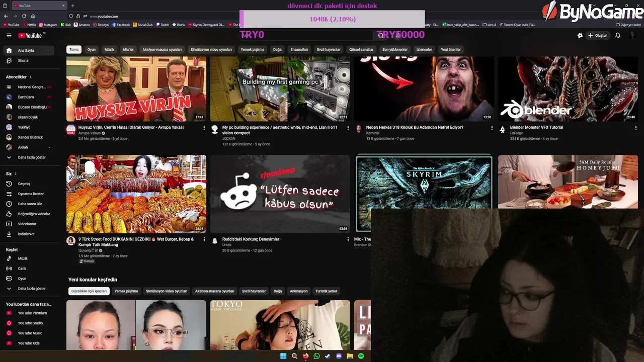The image size is (644, 362).
Task: Select Güzellikle ilgili ipuçları chip
Action: point(89,291)
